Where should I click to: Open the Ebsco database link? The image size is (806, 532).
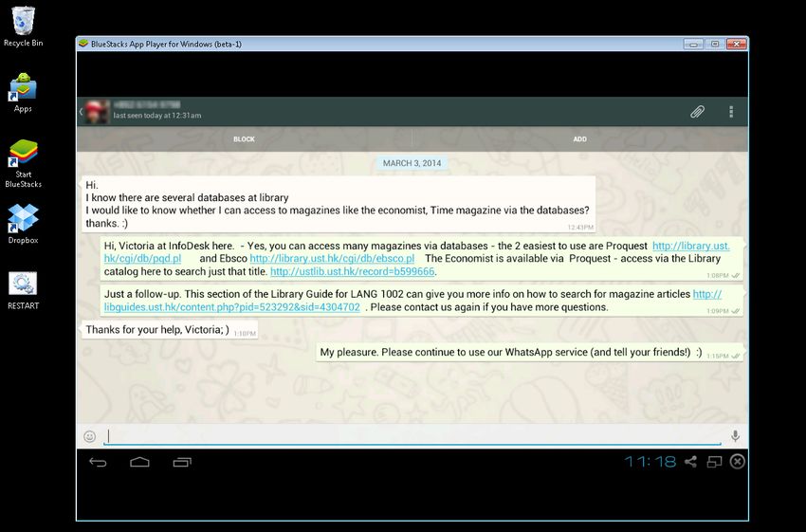coord(332,259)
